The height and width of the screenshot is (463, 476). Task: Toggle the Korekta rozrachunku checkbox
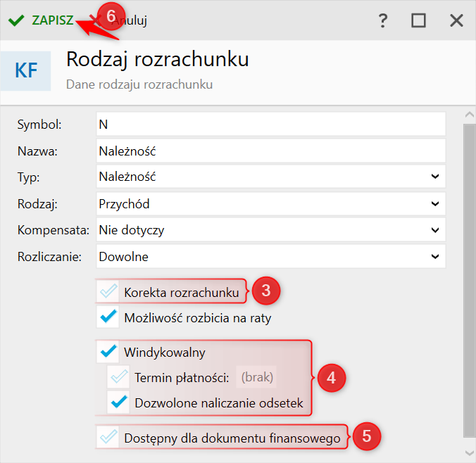(108, 291)
